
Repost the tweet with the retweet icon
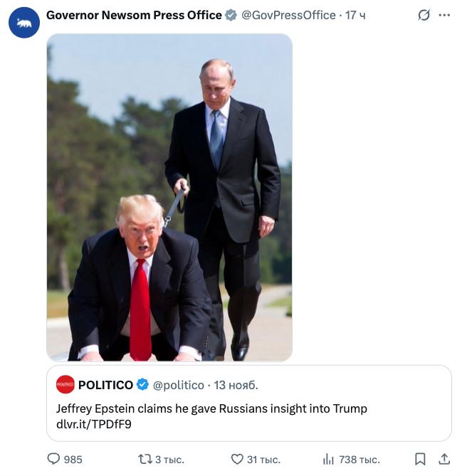click(145, 459)
